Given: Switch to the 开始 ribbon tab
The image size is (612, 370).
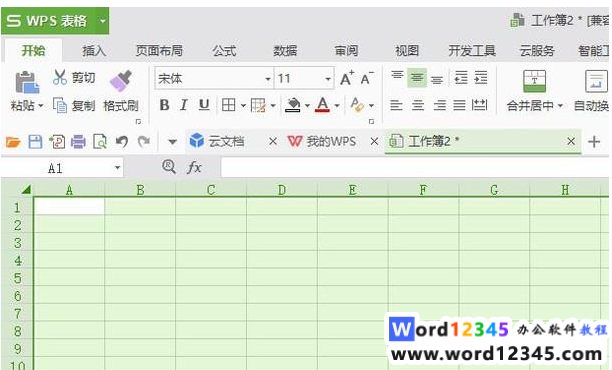Looking at the screenshot, I should click(x=33, y=51).
